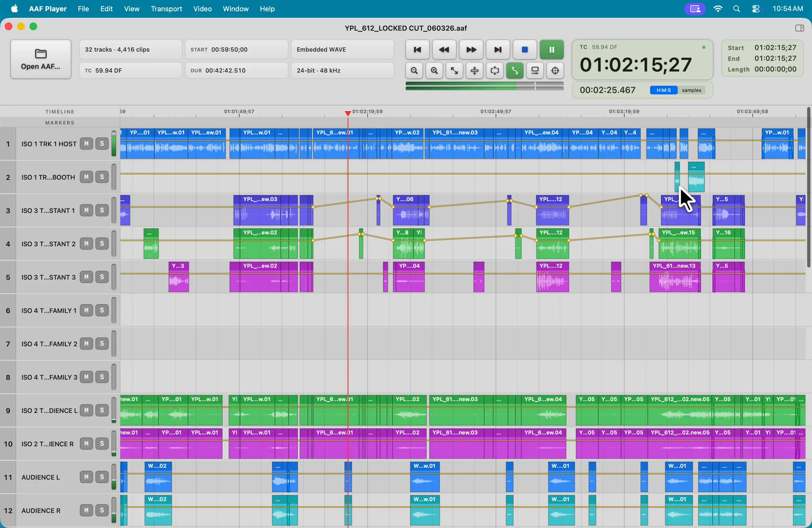Open Control Center from the menu bar
The image size is (812, 528).
click(756, 9)
